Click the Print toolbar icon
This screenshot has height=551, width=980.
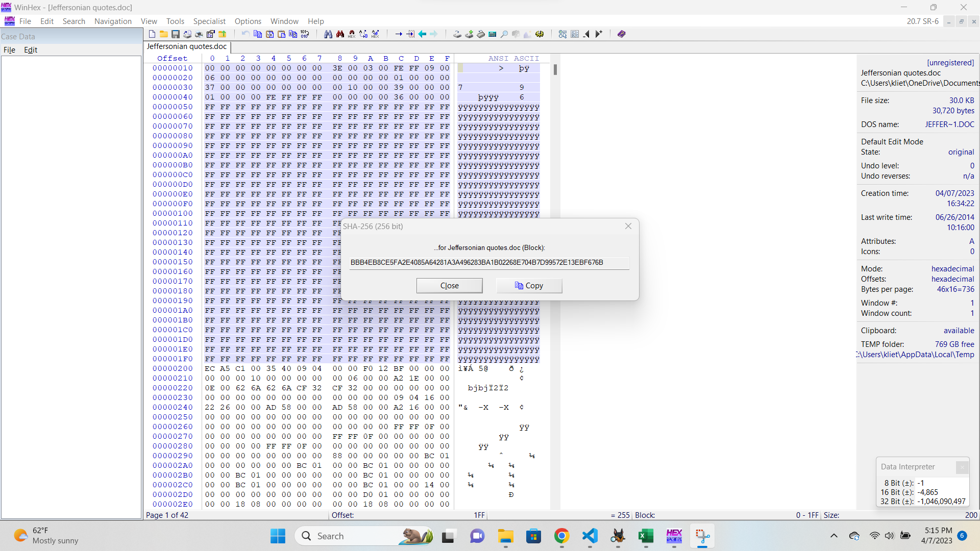tap(199, 34)
